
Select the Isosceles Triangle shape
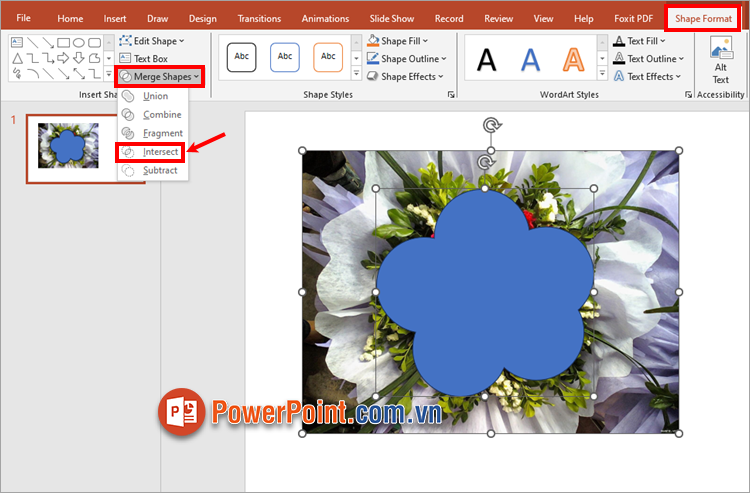17,58
